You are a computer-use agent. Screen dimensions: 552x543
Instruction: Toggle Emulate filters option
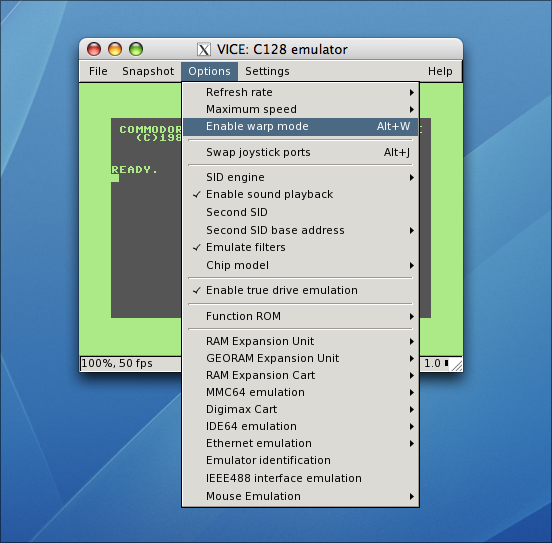(x=300, y=248)
